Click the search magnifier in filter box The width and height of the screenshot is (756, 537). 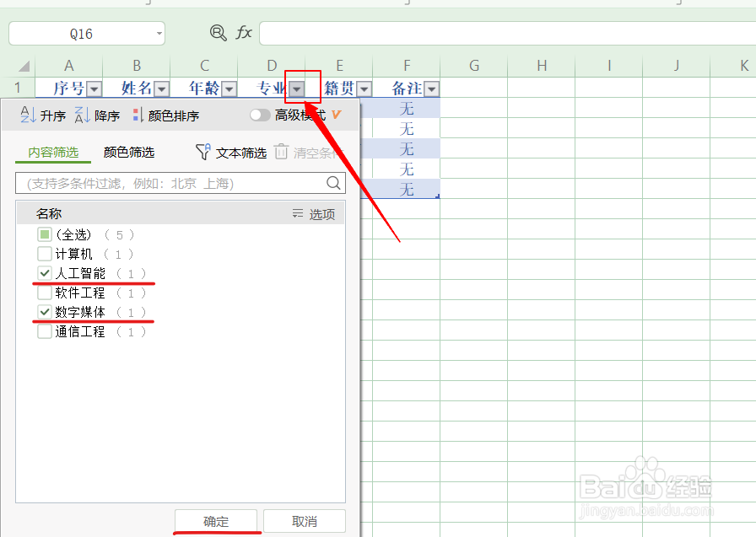point(333,183)
